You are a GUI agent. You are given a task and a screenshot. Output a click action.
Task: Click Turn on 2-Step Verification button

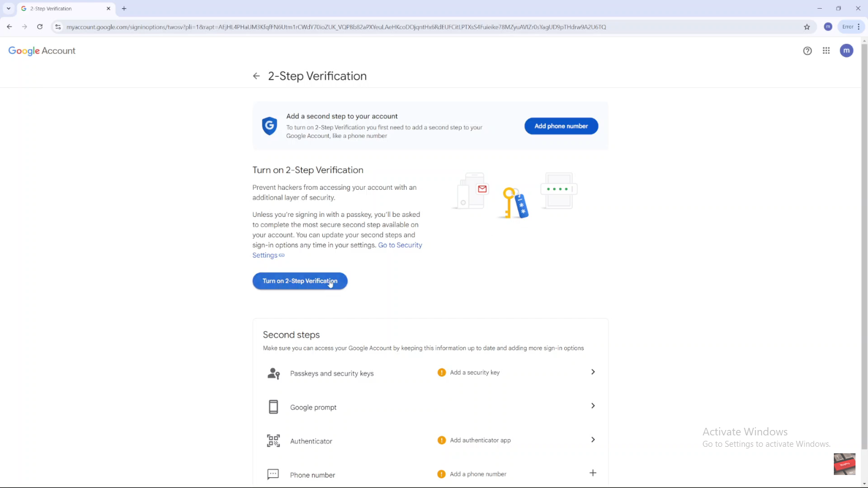pos(300,281)
